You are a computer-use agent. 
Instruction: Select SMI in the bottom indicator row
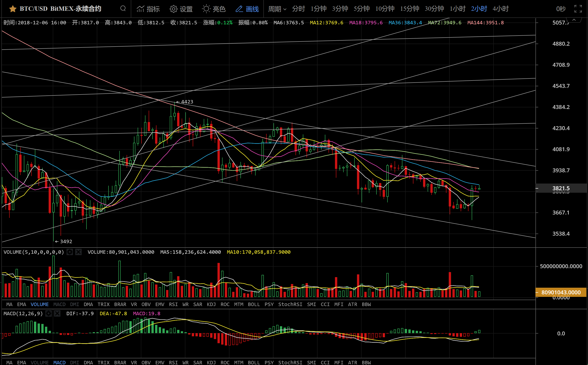pos(312,362)
